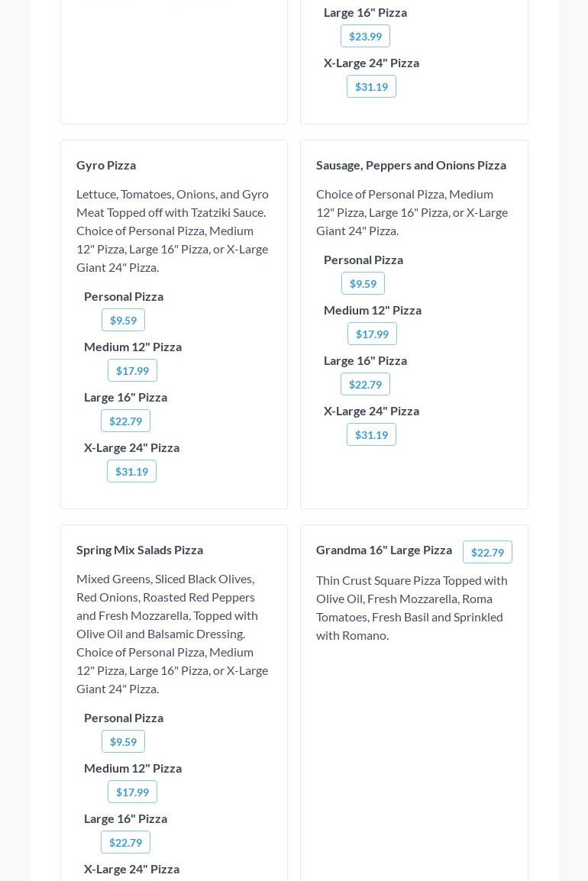Screen dimensions: 588x881
Task: Click Gyro Pizza Personal $9.59 price
Action: click(123, 320)
